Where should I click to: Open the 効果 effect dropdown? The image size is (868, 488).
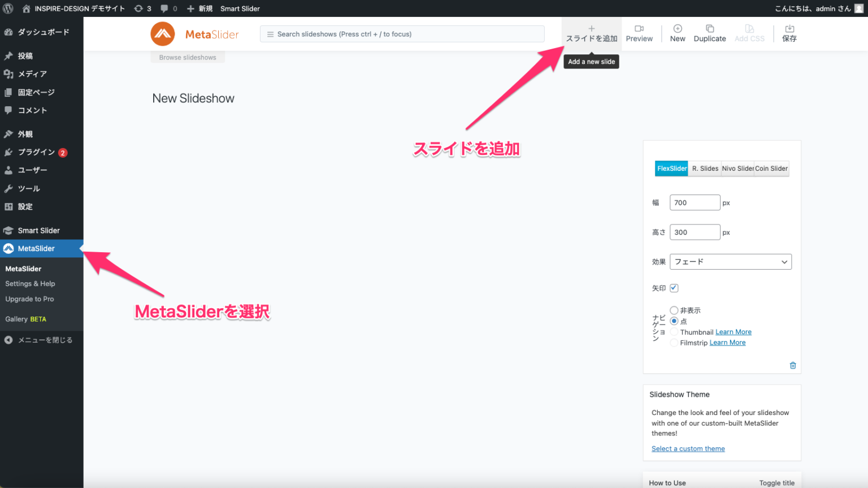point(730,262)
